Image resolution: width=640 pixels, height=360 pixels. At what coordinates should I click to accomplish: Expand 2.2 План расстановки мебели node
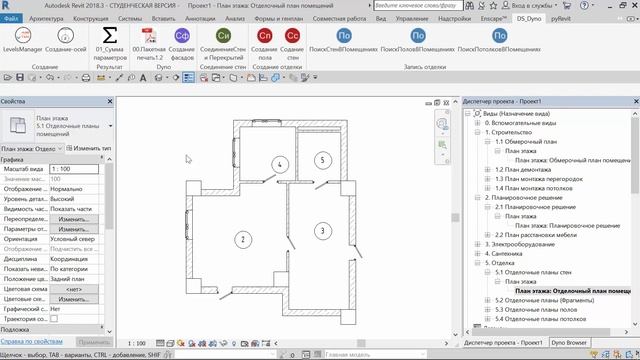pyautogui.click(x=487, y=235)
